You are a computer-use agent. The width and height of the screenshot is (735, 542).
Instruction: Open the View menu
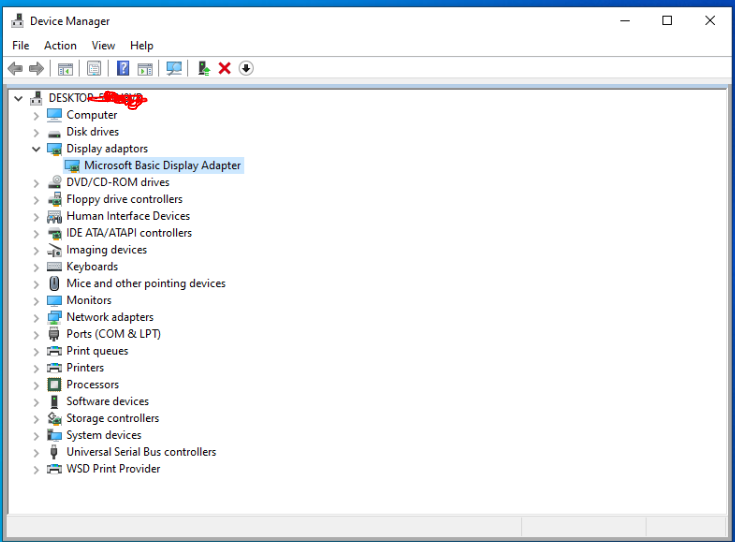pyautogui.click(x=103, y=45)
